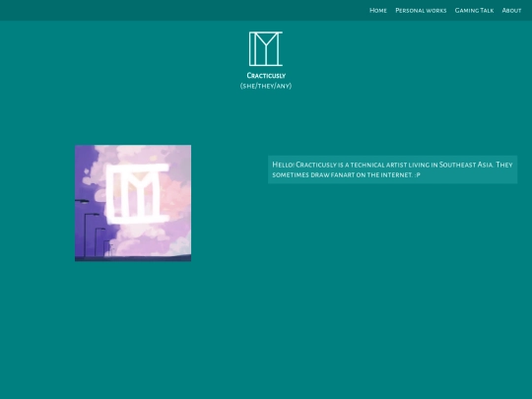This screenshot has height=399, width=532.
Task: Open the Home navigation link
Action: pyautogui.click(x=378, y=11)
